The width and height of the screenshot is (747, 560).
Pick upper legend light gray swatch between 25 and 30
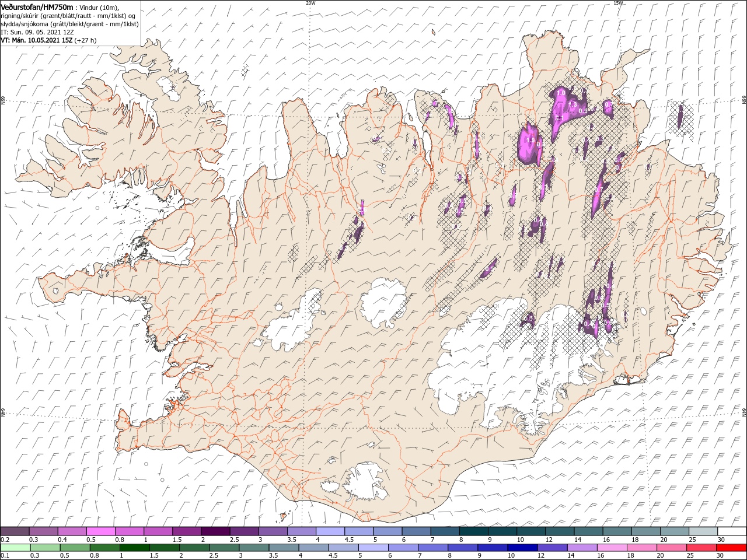point(703,531)
